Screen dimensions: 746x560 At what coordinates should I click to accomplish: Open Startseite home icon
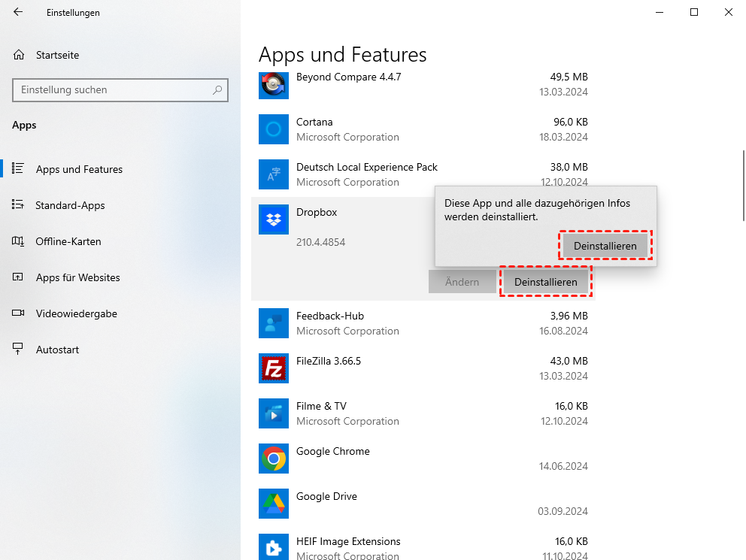coord(19,55)
